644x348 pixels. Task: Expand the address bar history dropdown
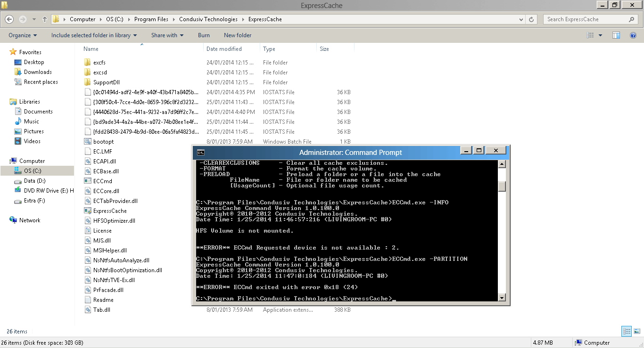click(521, 19)
